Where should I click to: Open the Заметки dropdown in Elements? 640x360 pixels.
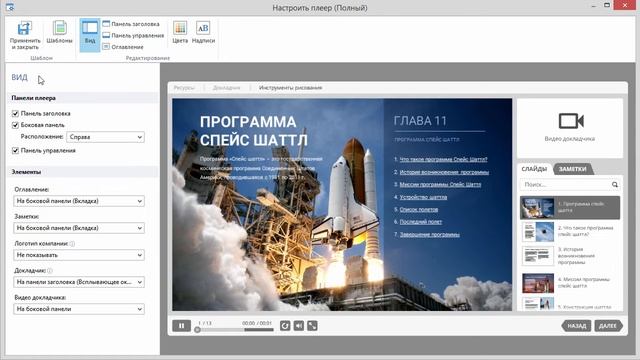[79, 228]
